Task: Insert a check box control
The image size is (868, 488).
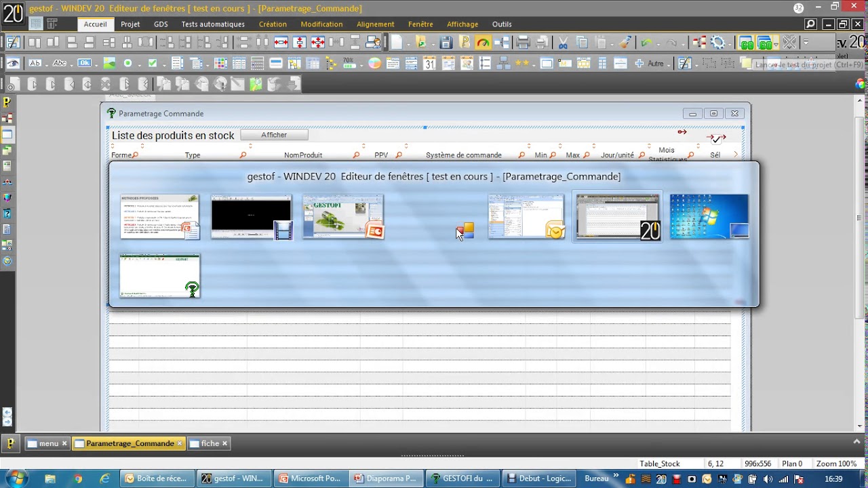Action: pyautogui.click(x=153, y=63)
